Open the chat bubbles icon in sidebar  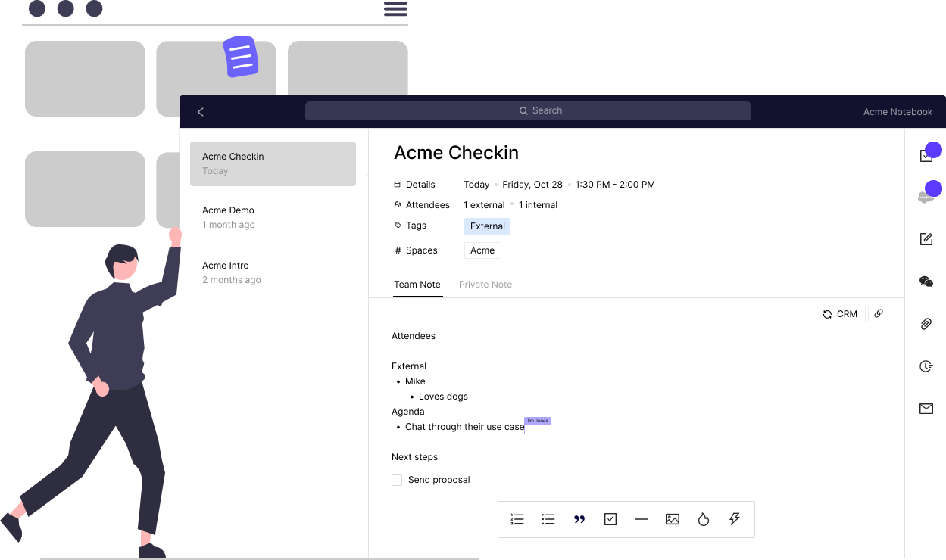(926, 282)
